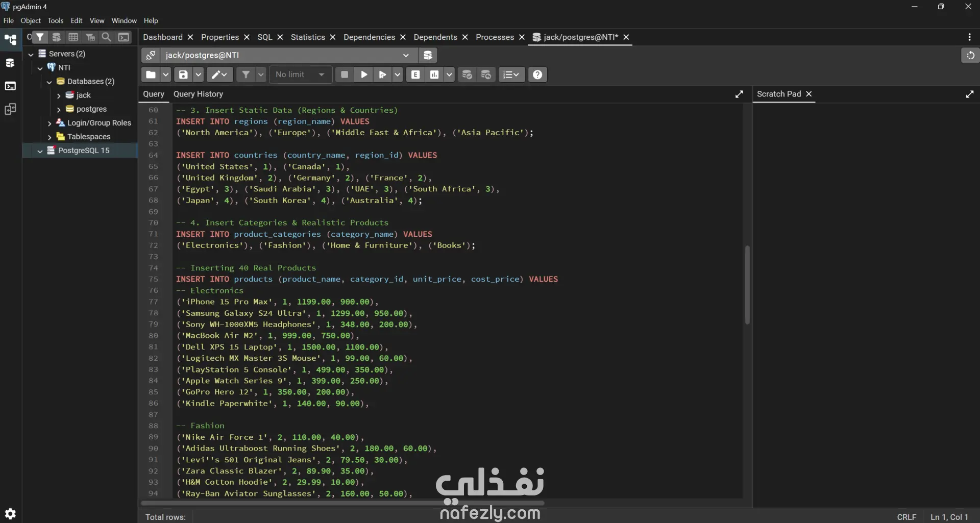The width and height of the screenshot is (980, 523).
Task: Toggle the filter icon in the Object Explorer toolbar
Action: click(x=40, y=37)
